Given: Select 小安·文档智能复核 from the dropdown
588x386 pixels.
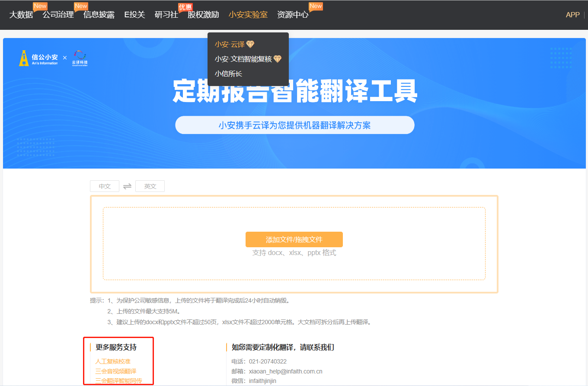Looking at the screenshot, I should 243,59.
